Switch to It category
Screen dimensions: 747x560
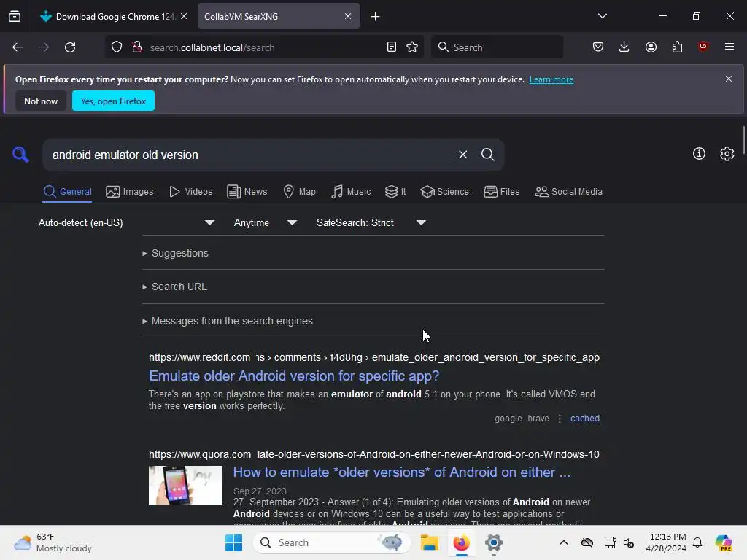[395, 192]
